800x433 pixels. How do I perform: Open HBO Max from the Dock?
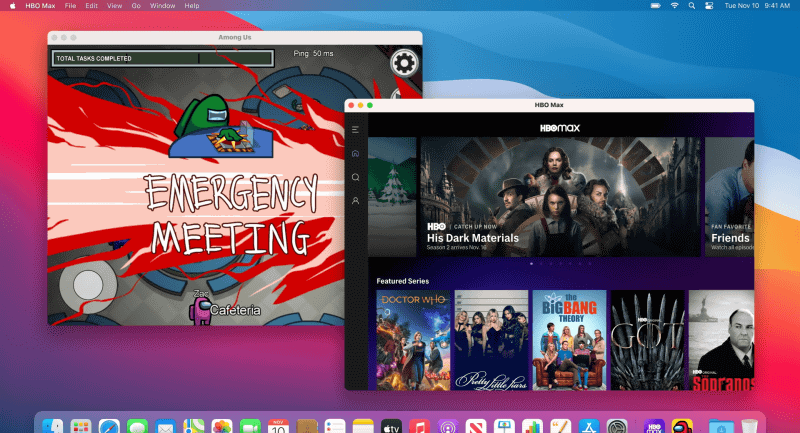[654, 426]
